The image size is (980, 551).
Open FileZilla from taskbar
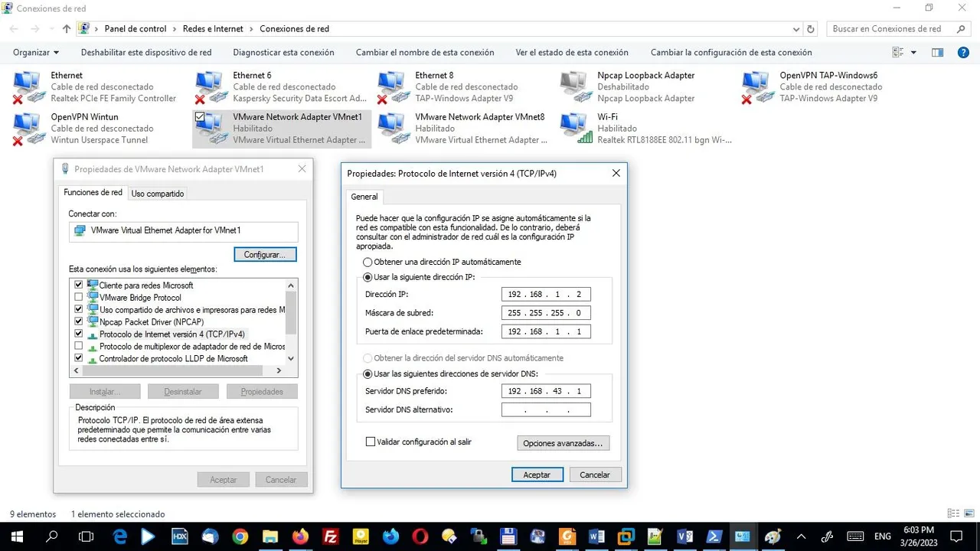(330, 536)
